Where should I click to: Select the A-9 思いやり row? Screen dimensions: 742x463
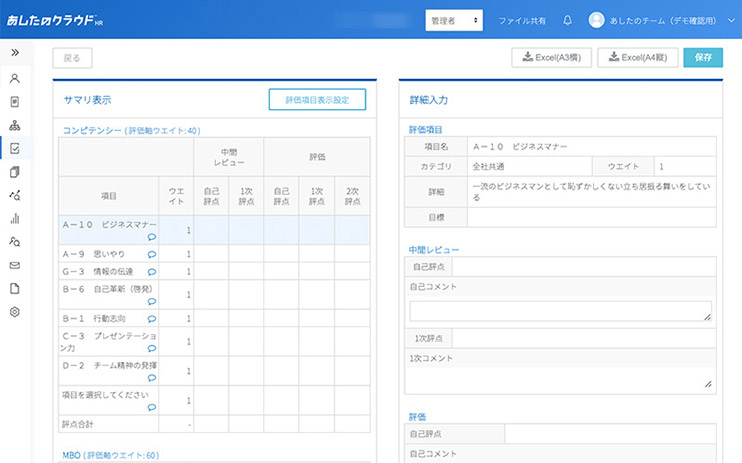(x=214, y=254)
